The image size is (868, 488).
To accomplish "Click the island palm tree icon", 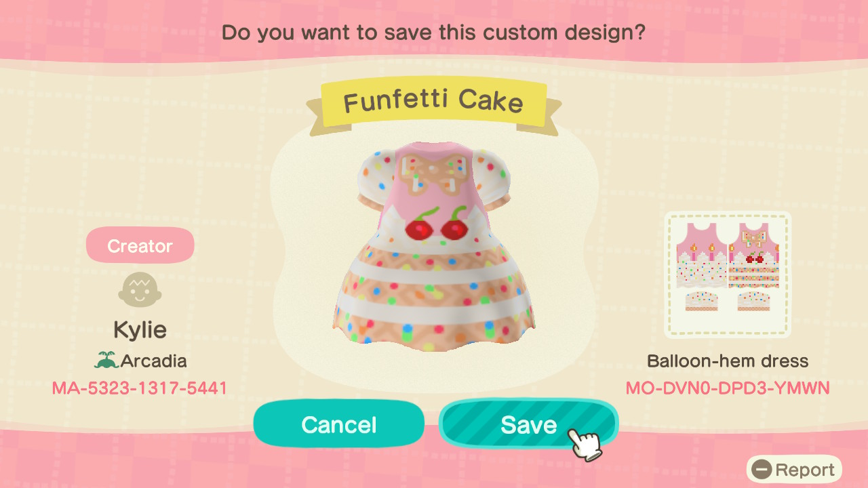I will 106,361.
